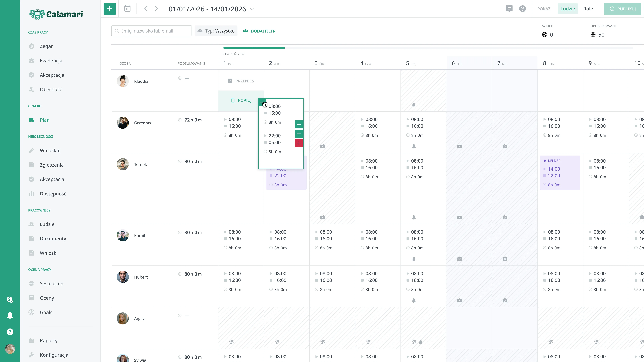Click Agata's avatar
Image resolution: width=644 pixels, height=362 pixels.
pyautogui.click(x=123, y=319)
